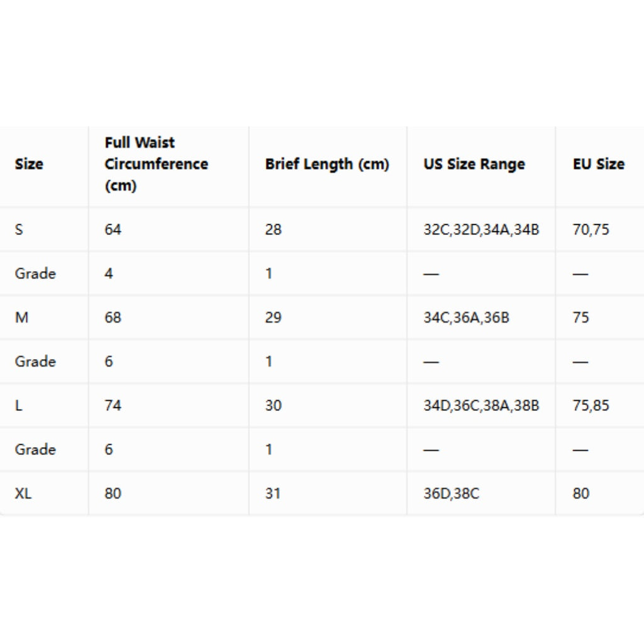Select waist value 74 in L row
Image resolution: width=644 pixels, height=644 pixels.
113,406
